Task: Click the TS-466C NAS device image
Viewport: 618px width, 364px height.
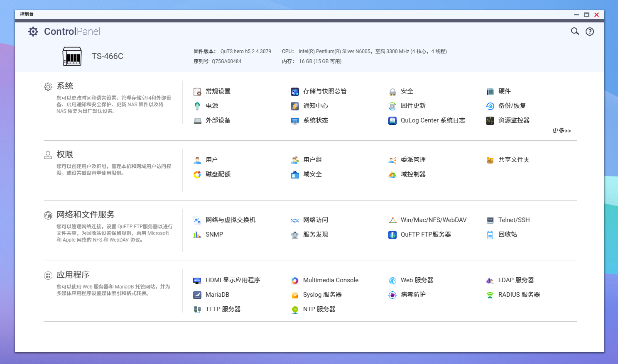Action: (x=72, y=56)
